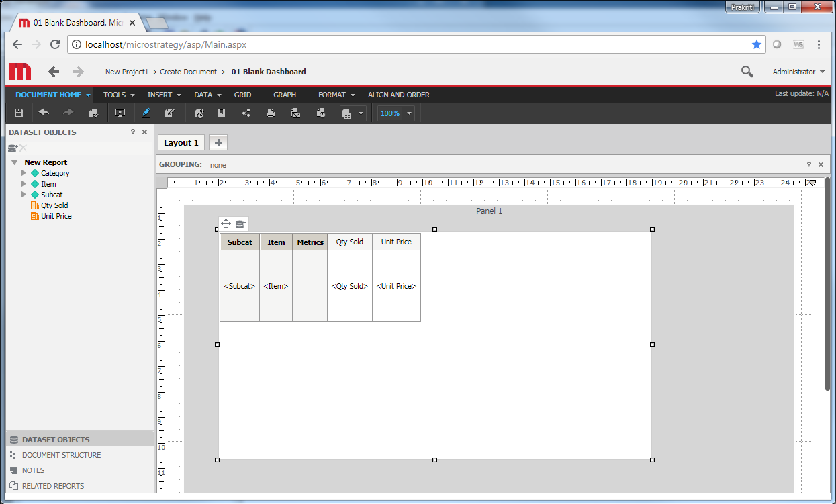Click the browser address bar

[x=269, y=44]
